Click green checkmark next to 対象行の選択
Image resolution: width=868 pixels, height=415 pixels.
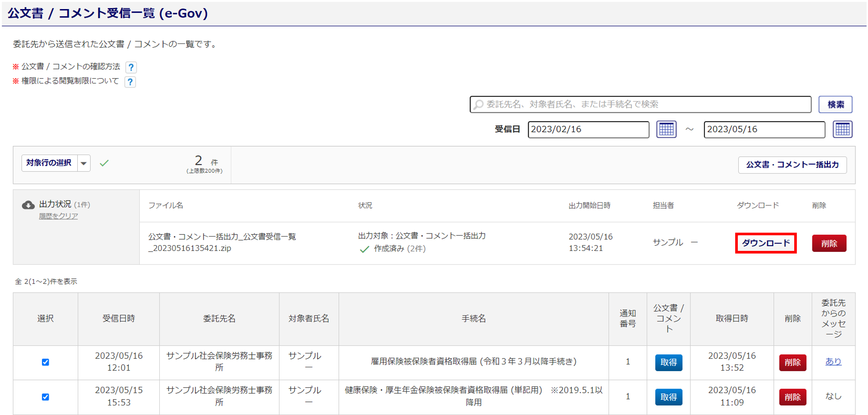click(x=104, y=163)
